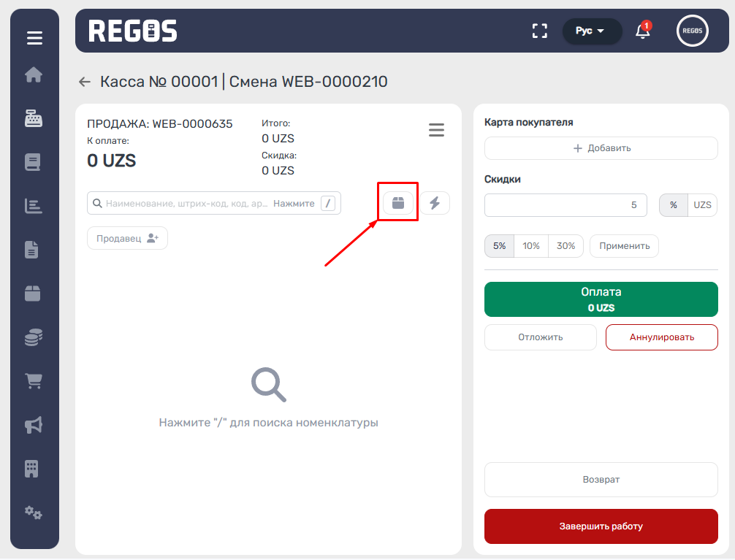The height and width of the screenshot is (560, 735).
Task: Click the green Оплата button
Action: (601, 300)
